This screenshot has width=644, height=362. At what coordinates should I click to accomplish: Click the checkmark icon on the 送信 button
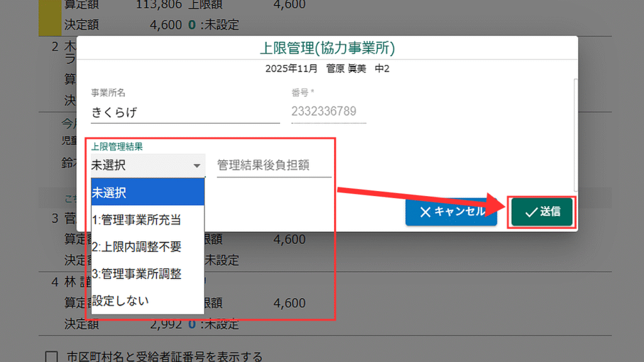tap(531, 212)
